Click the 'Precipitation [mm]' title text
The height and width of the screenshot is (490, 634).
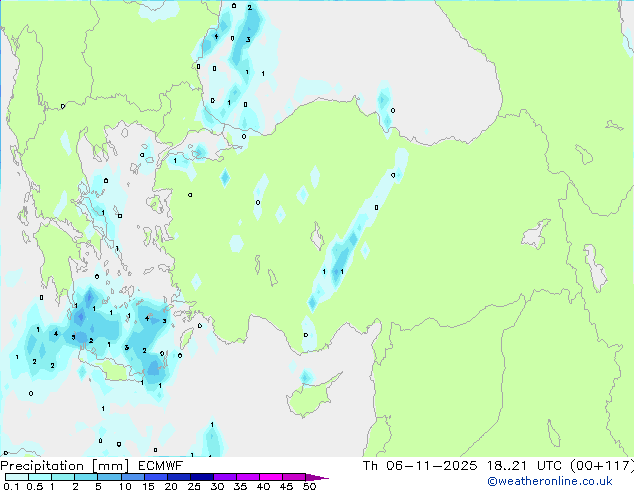(x=65, y=466)
